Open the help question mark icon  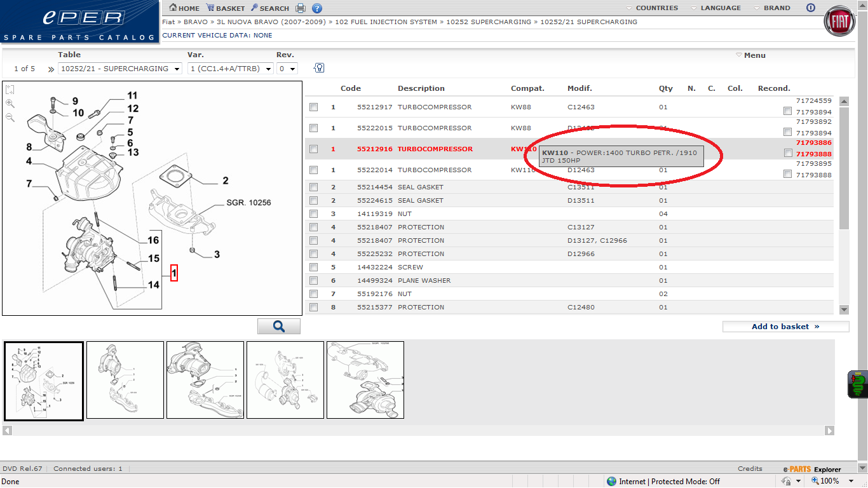(317, 8)
